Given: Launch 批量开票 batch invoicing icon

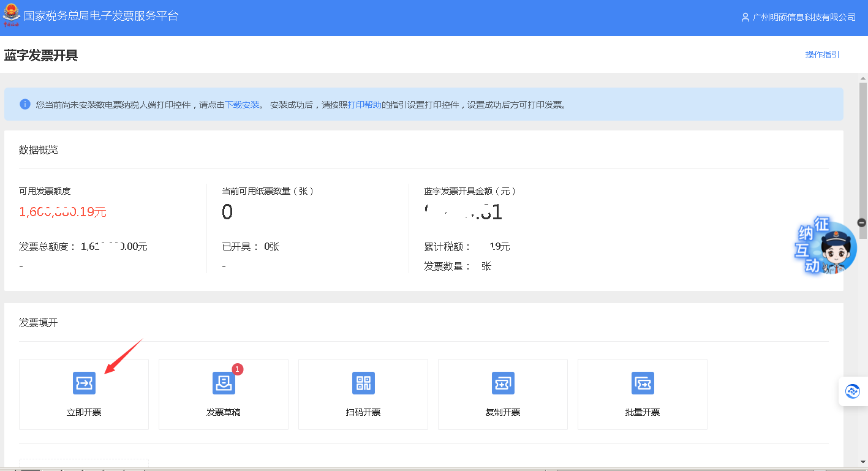Looking at the screenshot, I should [x=643, y=383].
